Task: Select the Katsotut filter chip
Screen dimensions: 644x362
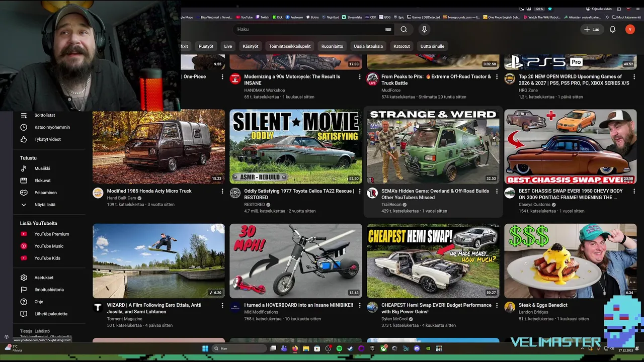Action: coord(401,46)
